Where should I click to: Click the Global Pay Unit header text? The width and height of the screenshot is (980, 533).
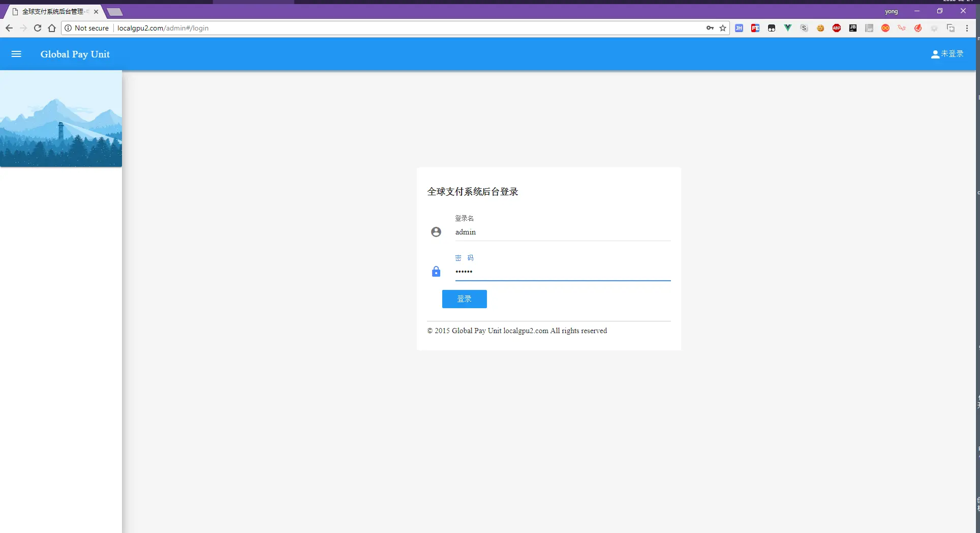coord(75,54)
